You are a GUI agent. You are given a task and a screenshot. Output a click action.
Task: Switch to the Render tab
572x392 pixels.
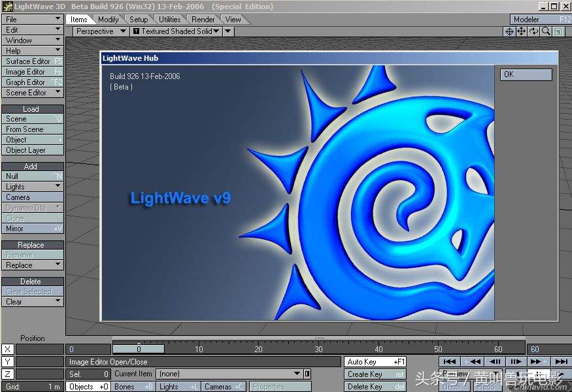[x=203, y=20]
